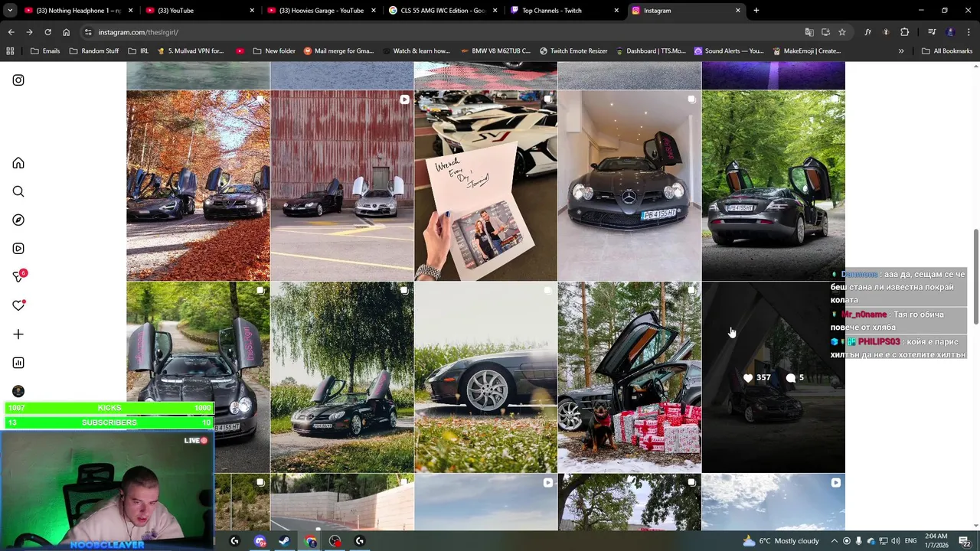Switch to Top Channels - Twitch tab

click(x=563, y=11)
